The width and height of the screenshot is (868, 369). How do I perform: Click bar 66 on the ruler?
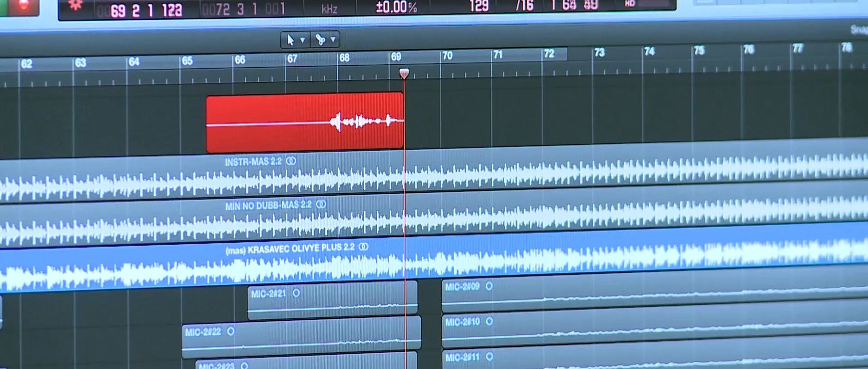pyautogui.click(x=240, y=60)
